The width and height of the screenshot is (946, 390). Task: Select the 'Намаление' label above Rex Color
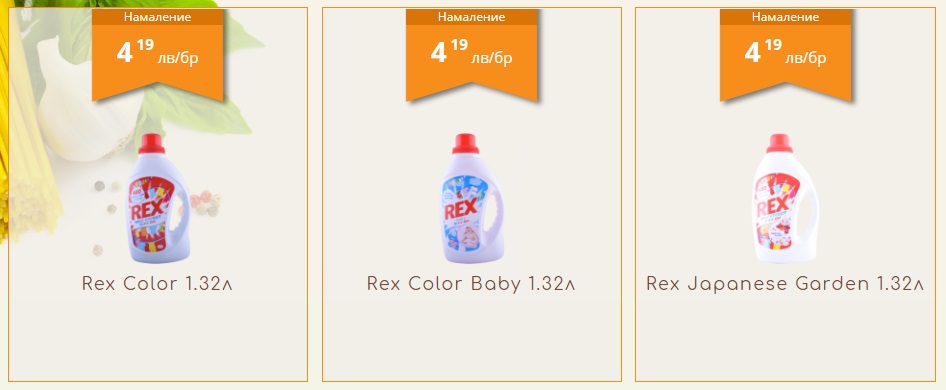pos(157,17)
